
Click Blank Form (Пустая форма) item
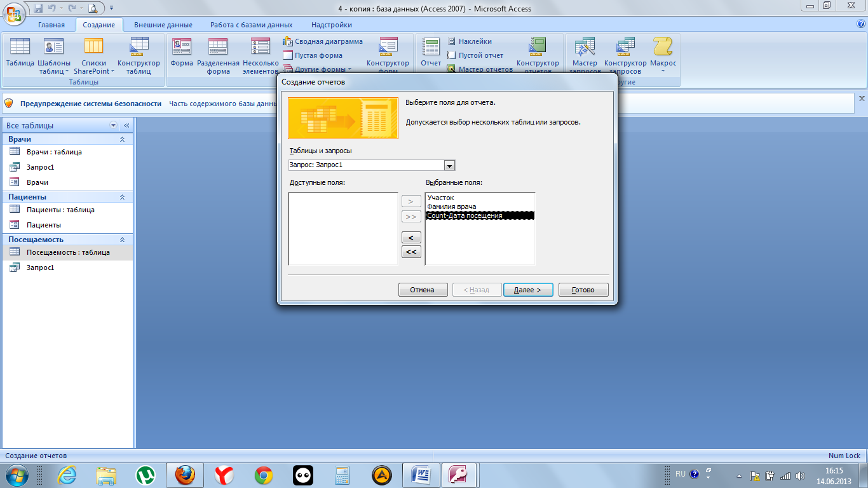(313, 55)
